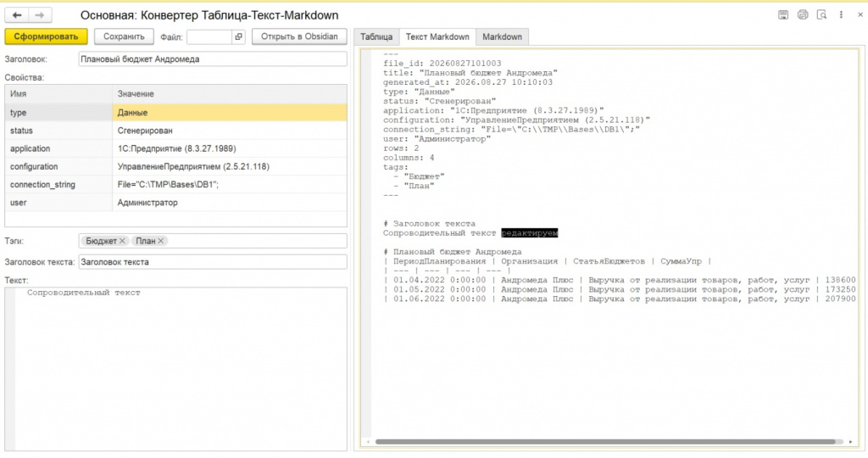868x458 pixels.
Task: Open file chooser icon in Файл field
Action: (238, 37)
